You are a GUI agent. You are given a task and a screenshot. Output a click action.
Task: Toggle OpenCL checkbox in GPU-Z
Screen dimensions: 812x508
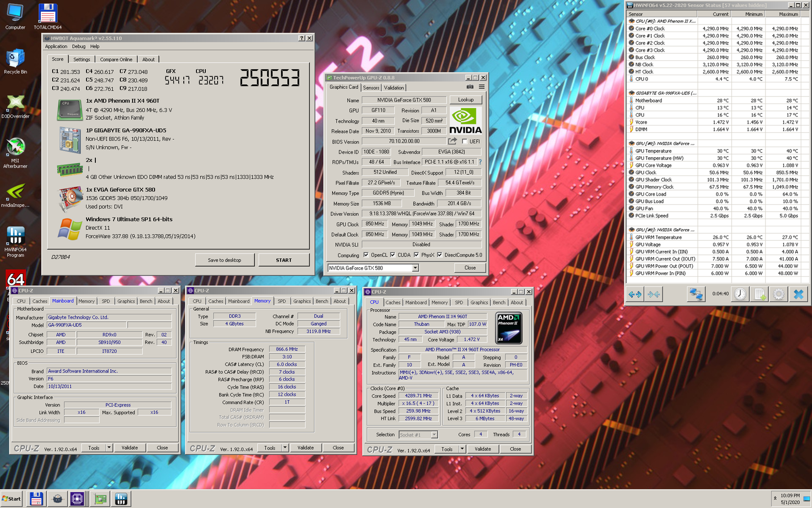[x=366, y=255]
